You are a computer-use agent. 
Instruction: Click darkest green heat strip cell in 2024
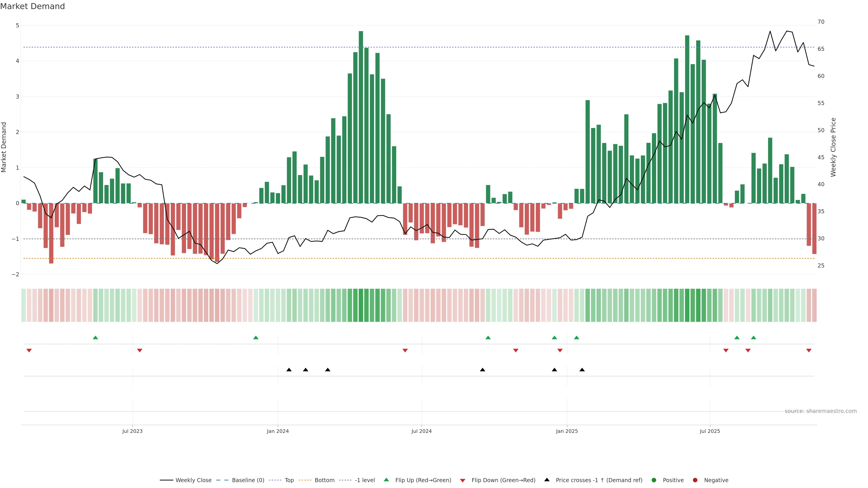[x=361, y=305]
